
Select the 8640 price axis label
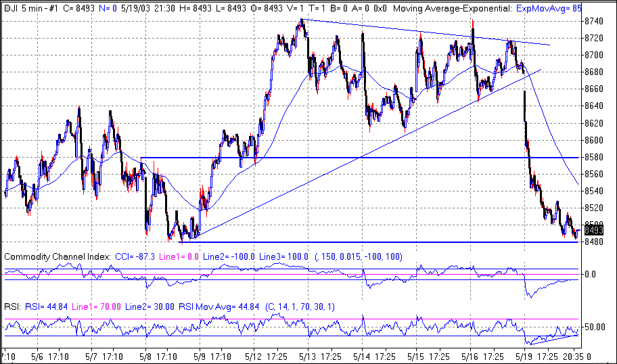coord(594,106)
